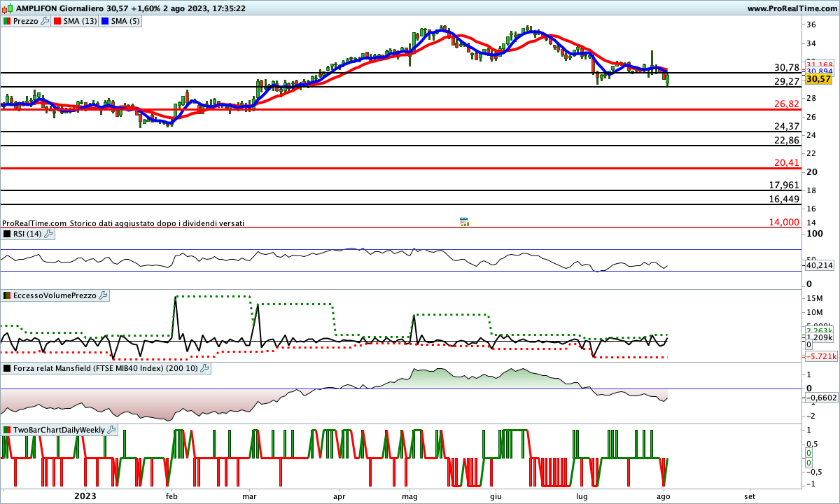This screenshot has width=840, height=504.
Task: Click the 'mag' month on time axis
Action: tap(409, 496)
